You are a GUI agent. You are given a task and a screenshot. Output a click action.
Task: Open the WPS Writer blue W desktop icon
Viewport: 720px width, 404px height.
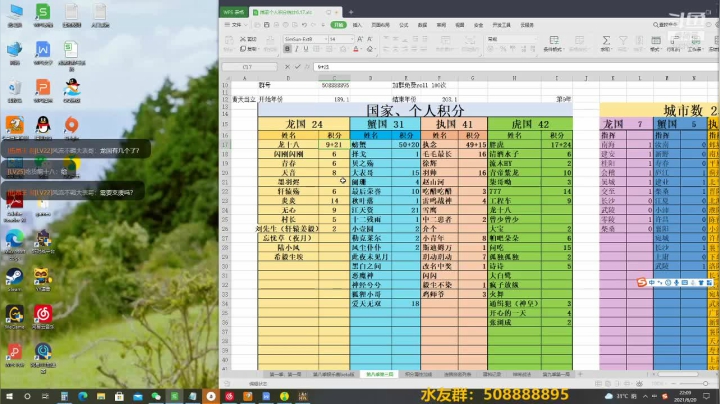tap(43, 52)
